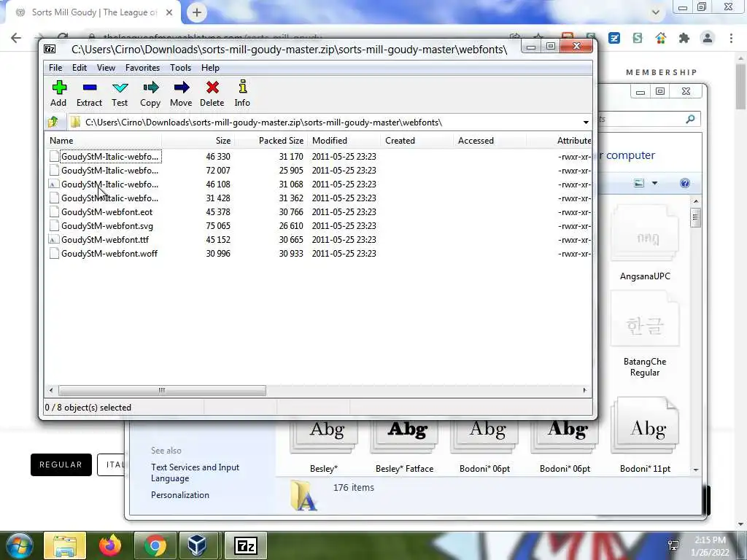Screen dimensions: 747x560
Task: Sort file list by Name column
Action: [x=103, y=141]
